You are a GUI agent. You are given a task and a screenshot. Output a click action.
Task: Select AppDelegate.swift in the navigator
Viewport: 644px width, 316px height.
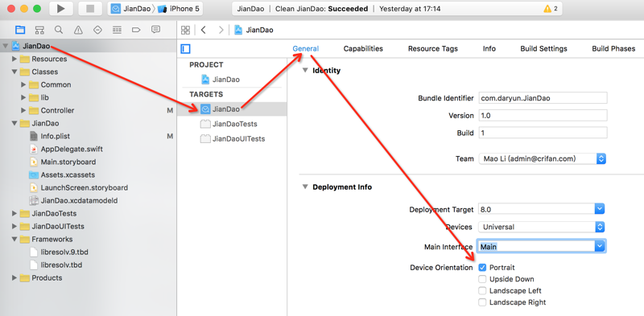(x=72, y=149)
